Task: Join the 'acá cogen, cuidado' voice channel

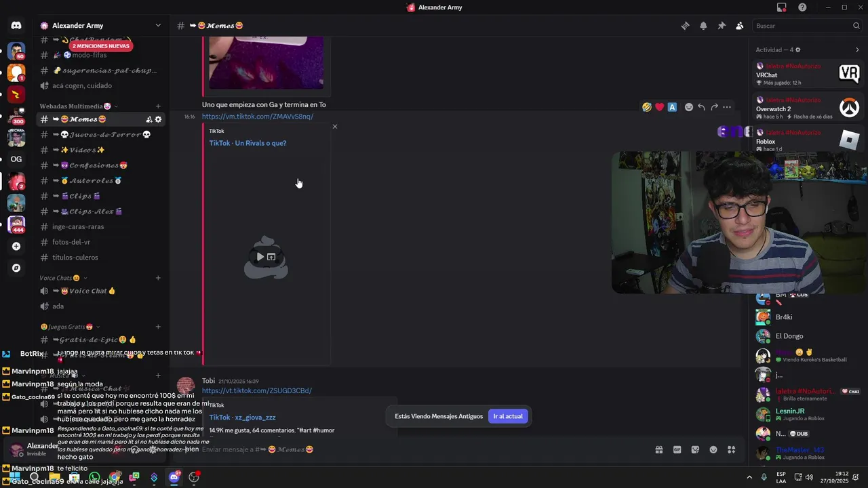Action: pos(100,86)
